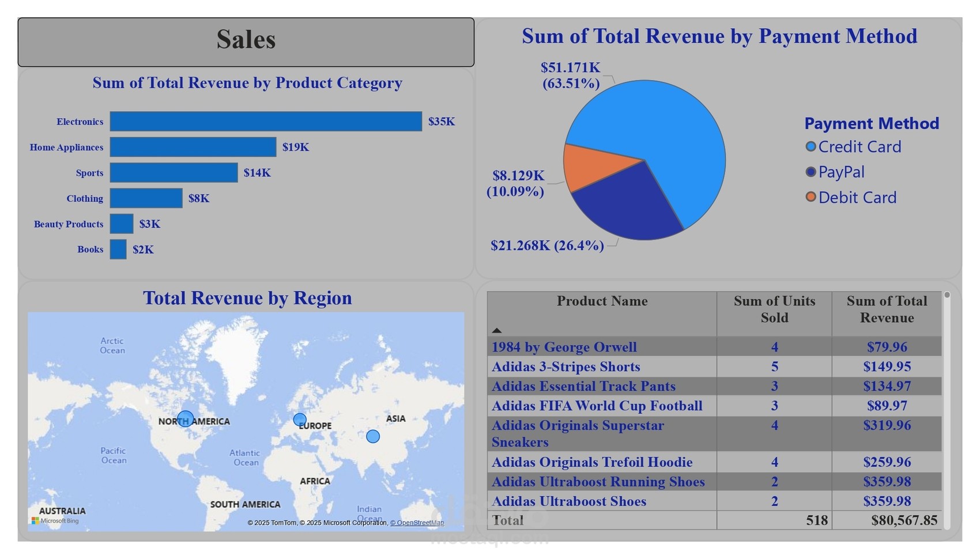980x559 pixels.
Task: Click the Sum of Total Revenue by Payment Method title
Action: (719, 36)
